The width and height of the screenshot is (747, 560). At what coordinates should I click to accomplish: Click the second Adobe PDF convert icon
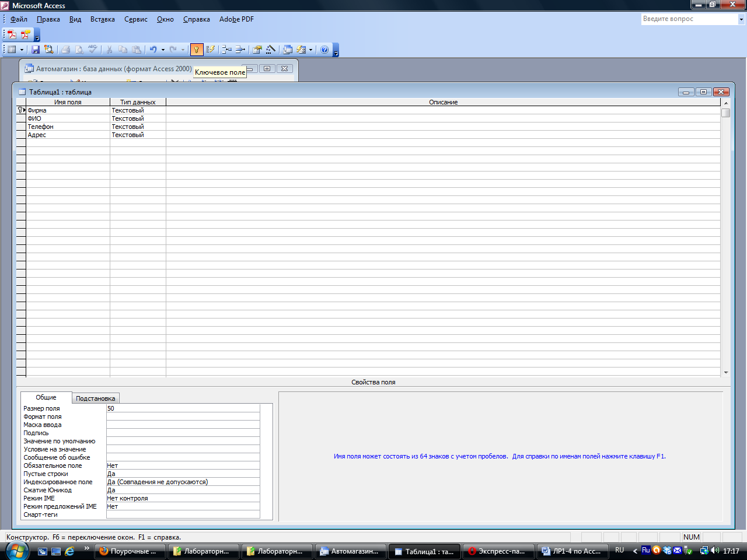click(x=25, y=34)
